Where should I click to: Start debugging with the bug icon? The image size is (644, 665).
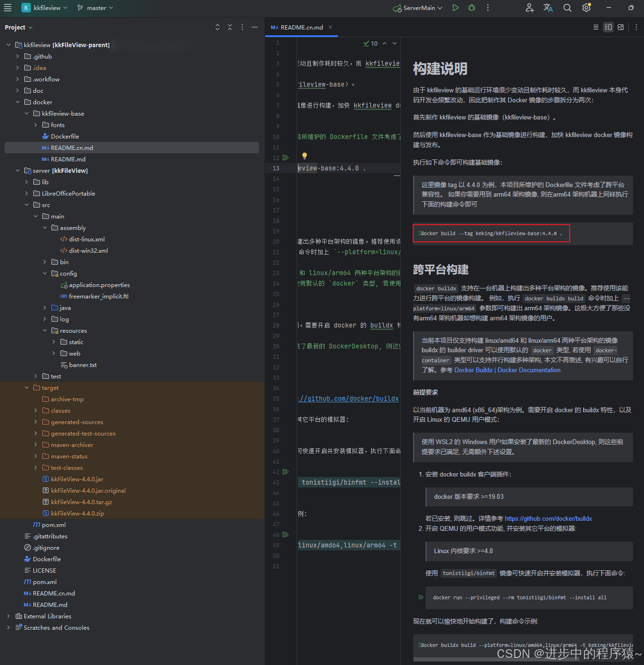click(471, 8)
